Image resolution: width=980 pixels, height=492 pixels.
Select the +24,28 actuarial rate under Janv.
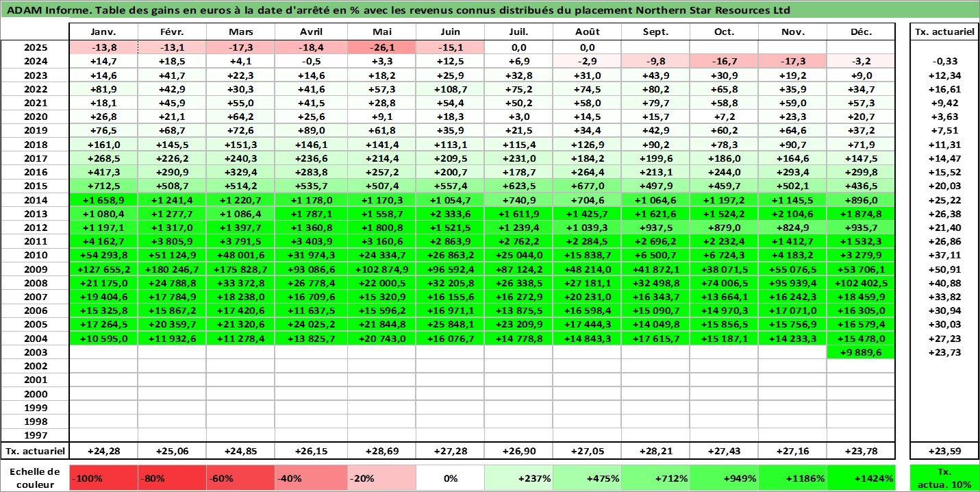(104, 451)
